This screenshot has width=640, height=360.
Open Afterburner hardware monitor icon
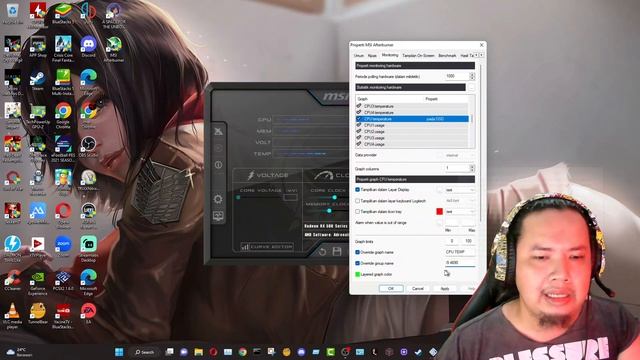pos(218,216)
